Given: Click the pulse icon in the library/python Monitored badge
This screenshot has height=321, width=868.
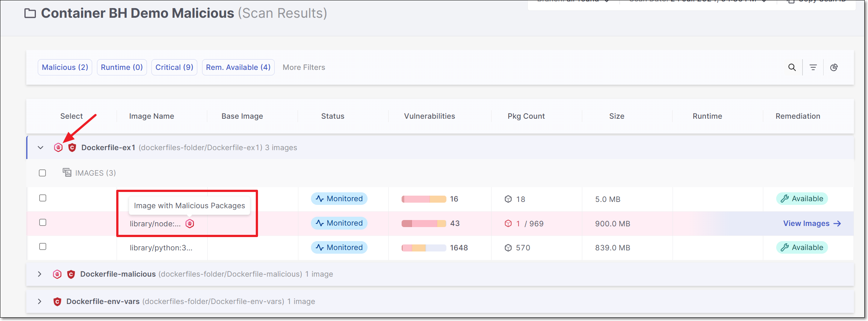Looking at the screenshot, I should 320,247.
